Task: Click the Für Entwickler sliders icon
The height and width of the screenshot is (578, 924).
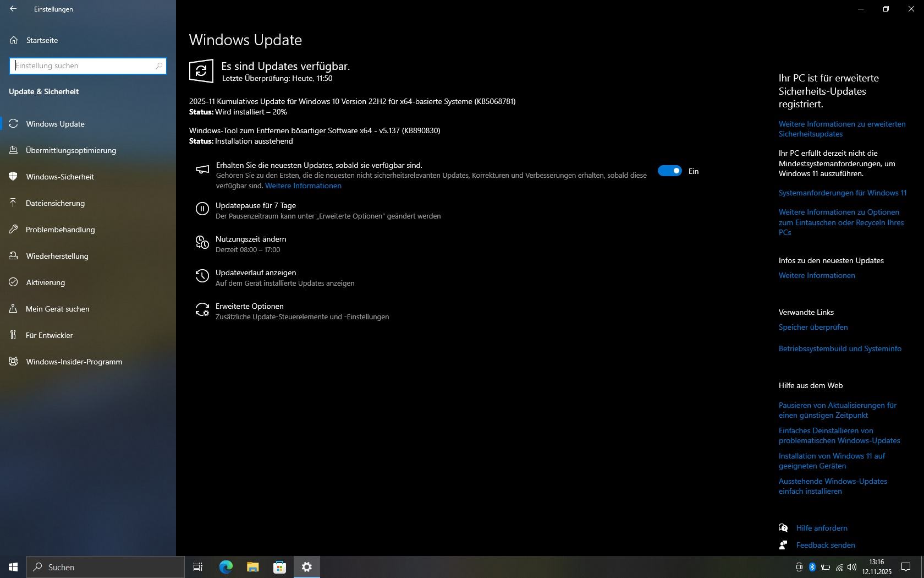Action: 14,335
